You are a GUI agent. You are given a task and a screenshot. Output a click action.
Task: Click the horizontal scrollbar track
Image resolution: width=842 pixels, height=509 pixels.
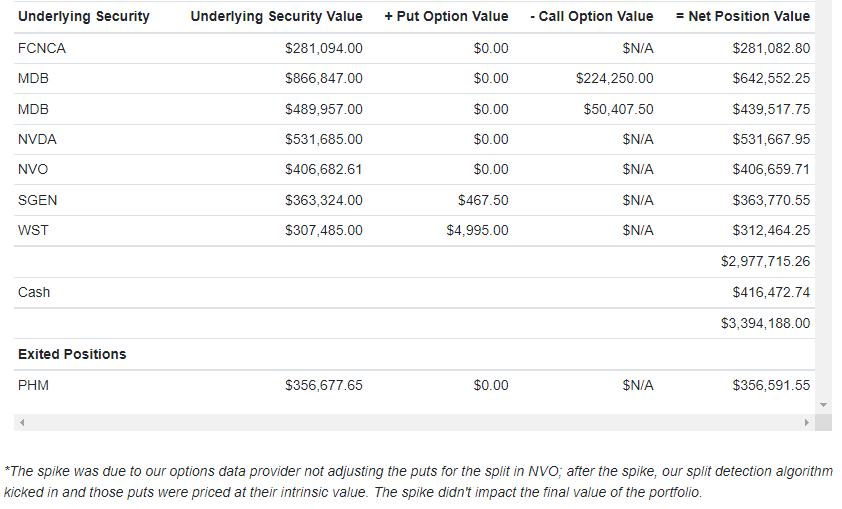coord(414,423)
